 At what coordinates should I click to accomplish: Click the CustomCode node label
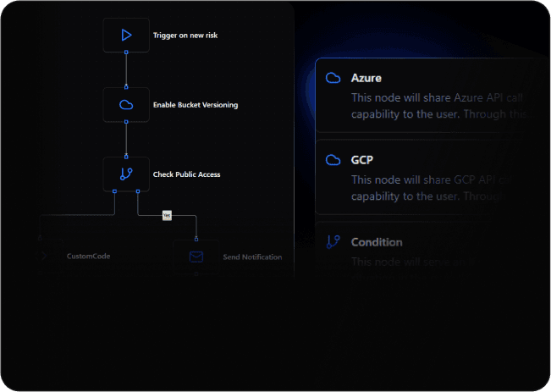click(x=89, y=257)
